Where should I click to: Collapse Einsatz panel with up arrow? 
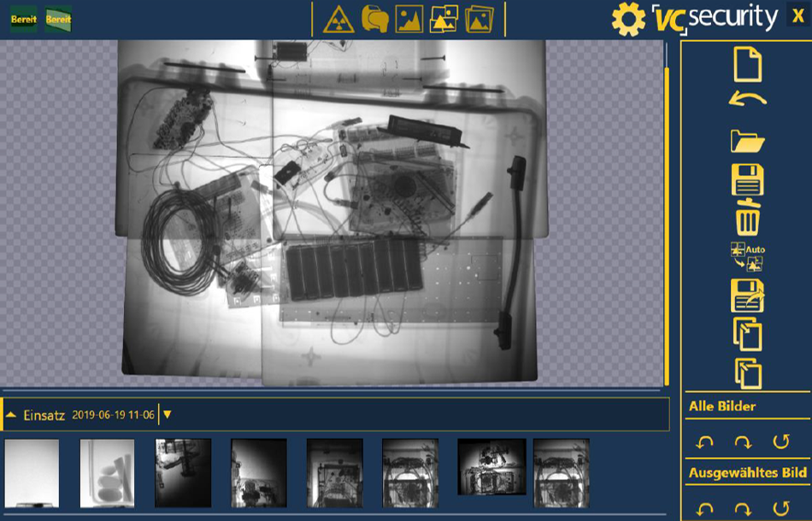point(11,415)
